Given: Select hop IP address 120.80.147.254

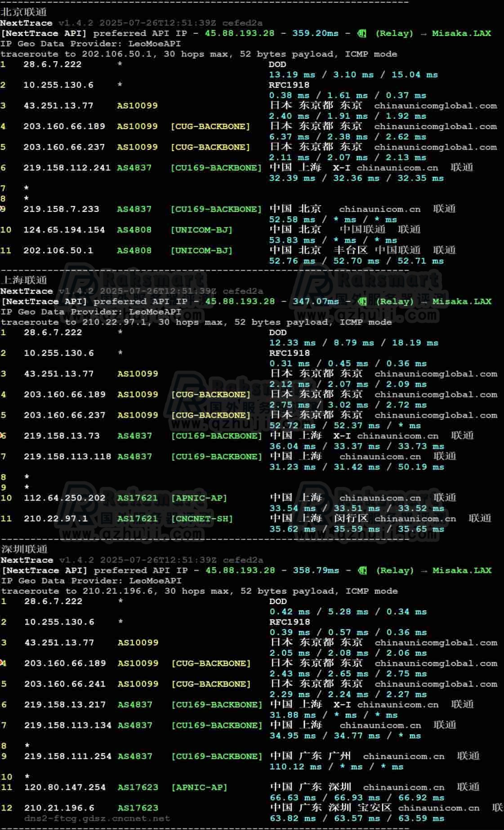Looking at the screenshot, I should [65, 787].
